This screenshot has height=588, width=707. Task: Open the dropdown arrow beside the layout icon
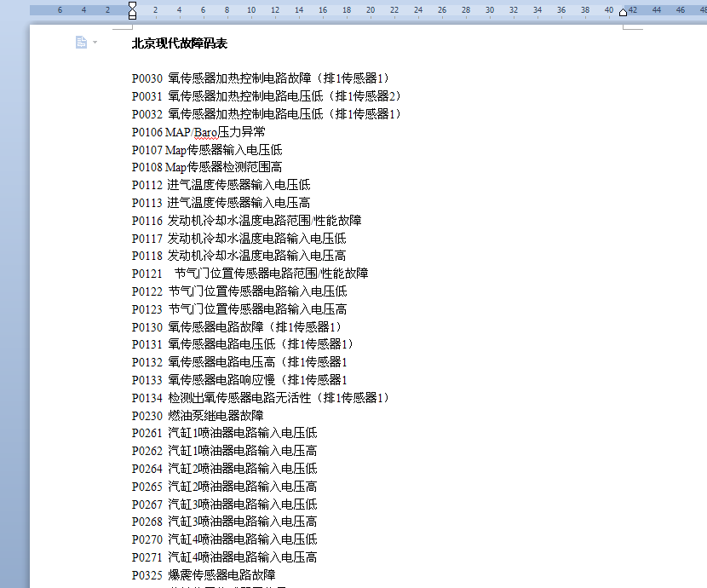(95, 43)
